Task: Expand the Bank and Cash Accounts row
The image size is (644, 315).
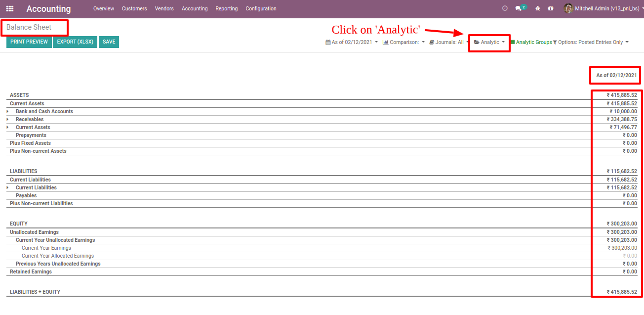Action: (x=7, y=111)
